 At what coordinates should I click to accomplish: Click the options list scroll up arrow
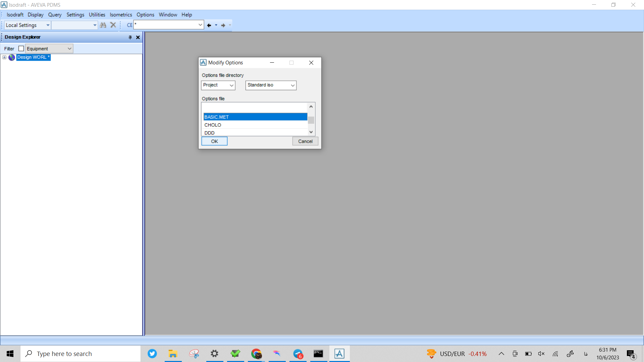[311, 107]
